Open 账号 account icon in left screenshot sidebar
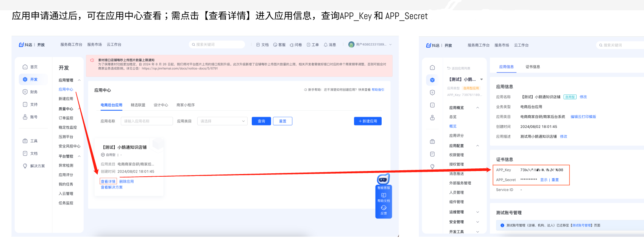The image size is (644, 248). (x=25, y=117)
